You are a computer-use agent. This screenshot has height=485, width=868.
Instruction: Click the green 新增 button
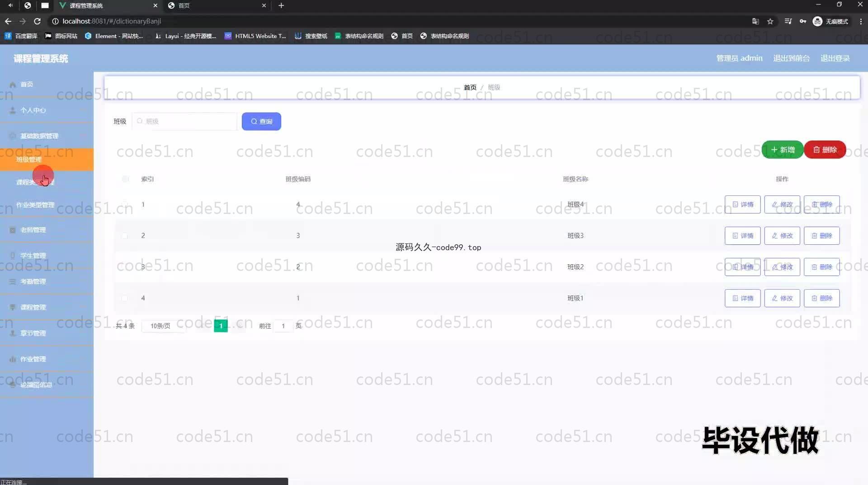point(782,150)
